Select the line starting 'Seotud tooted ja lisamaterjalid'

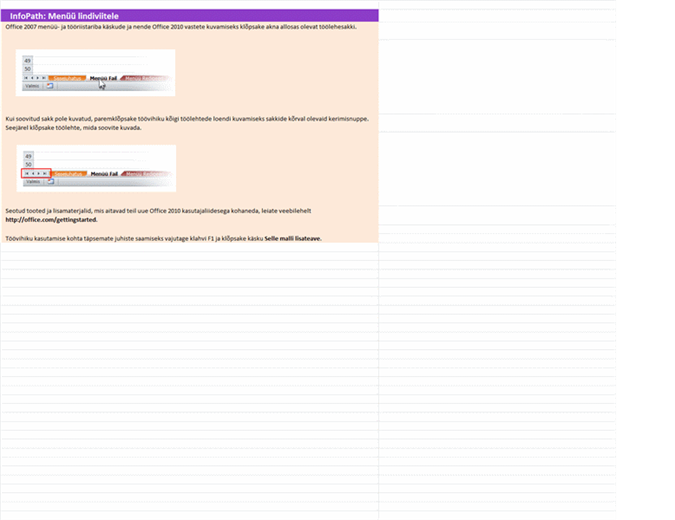158,211
